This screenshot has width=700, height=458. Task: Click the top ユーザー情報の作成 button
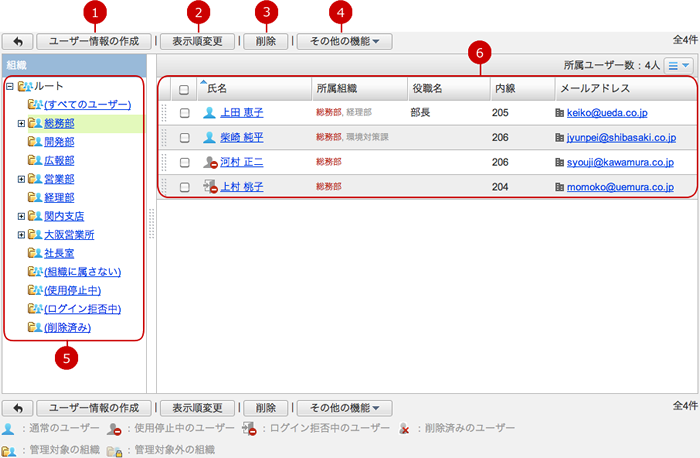[94, 42]
